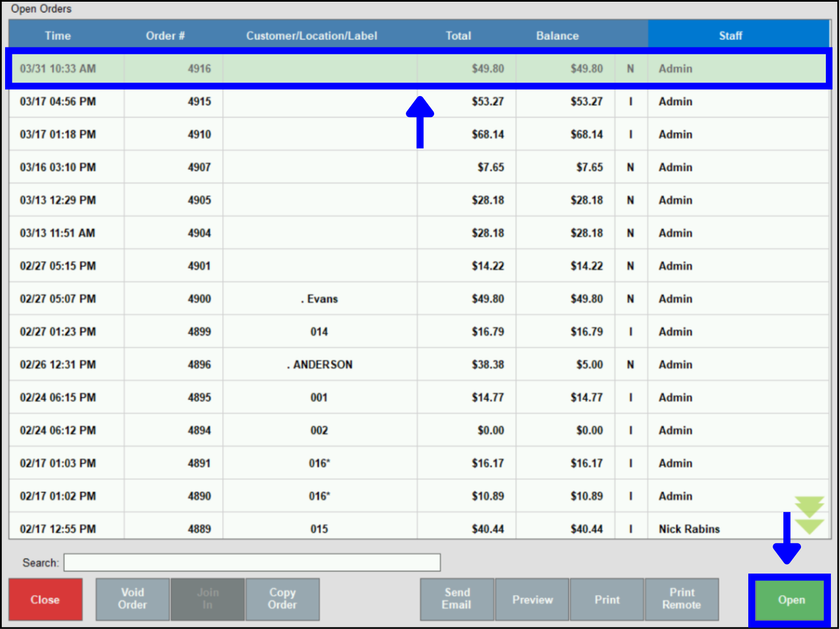Click the Search input field
The height and width of the screenshot is (629, 840).
tap(252, 562)
